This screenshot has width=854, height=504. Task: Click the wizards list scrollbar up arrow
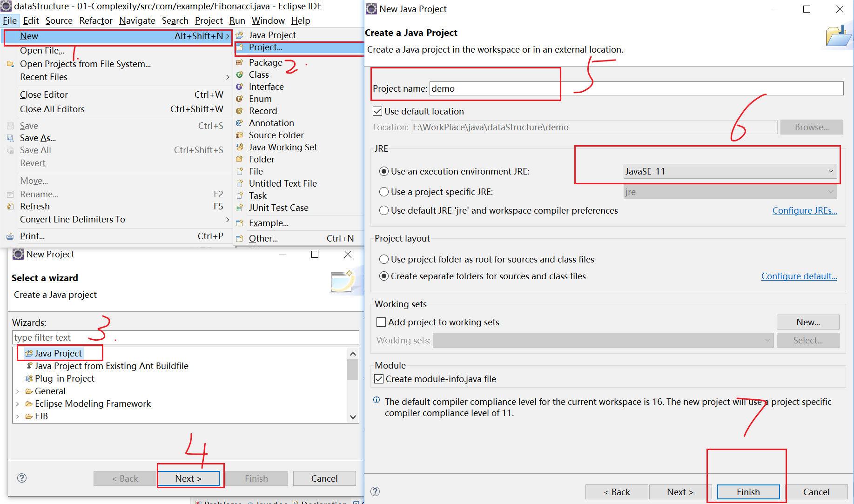coord(353,354)
